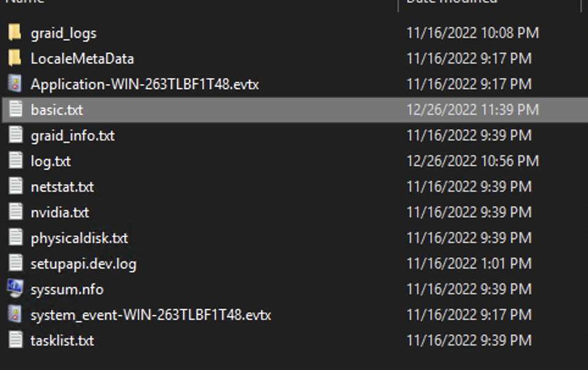Click the Application-WIN-263TLBF1T48.evtx event log icon
Viewport: 588px width, 370px height.
point(15,84)
